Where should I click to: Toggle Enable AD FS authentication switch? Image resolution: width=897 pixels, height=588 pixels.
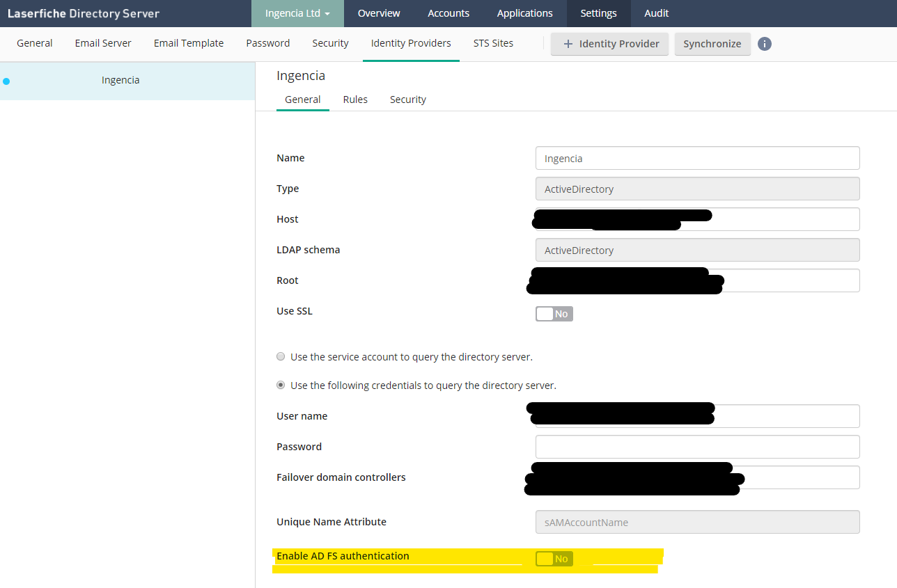554,559
